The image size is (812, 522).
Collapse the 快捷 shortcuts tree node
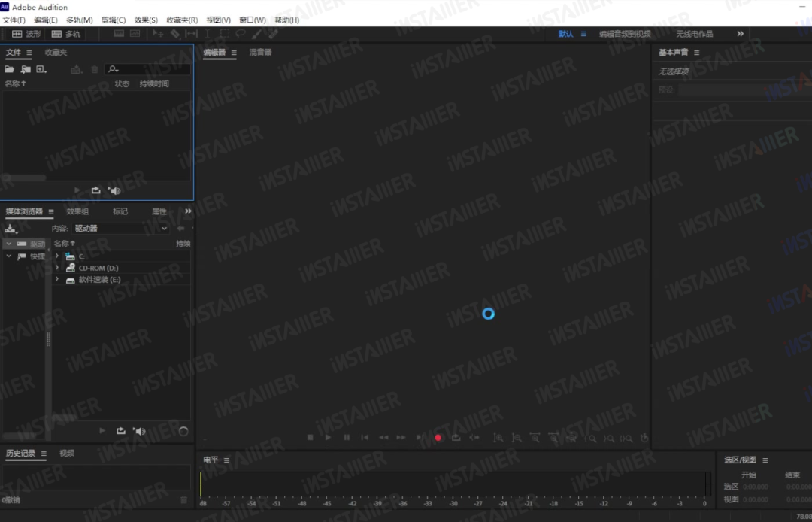pos(9,256)
